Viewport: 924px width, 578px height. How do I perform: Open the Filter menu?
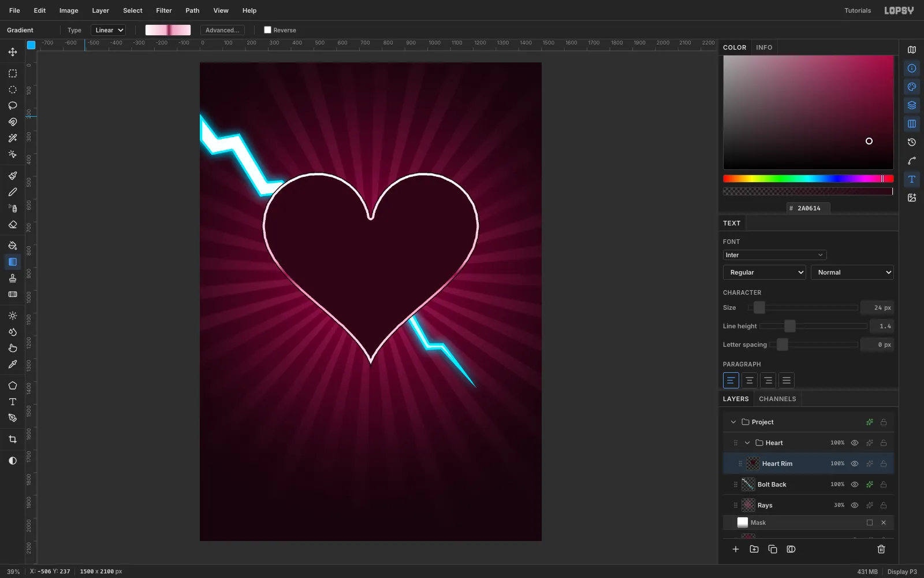(164, 10)
